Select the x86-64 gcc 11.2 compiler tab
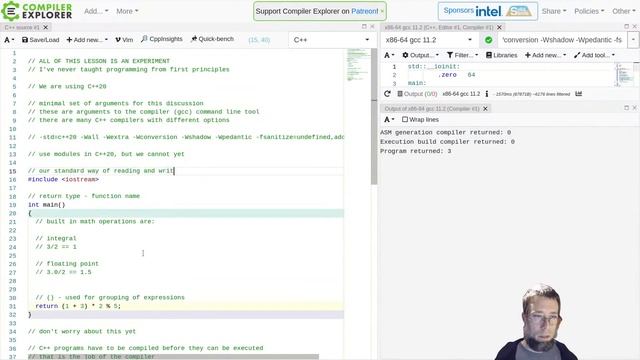This screenshot has width=640, height=360. [x=439, y=27]
